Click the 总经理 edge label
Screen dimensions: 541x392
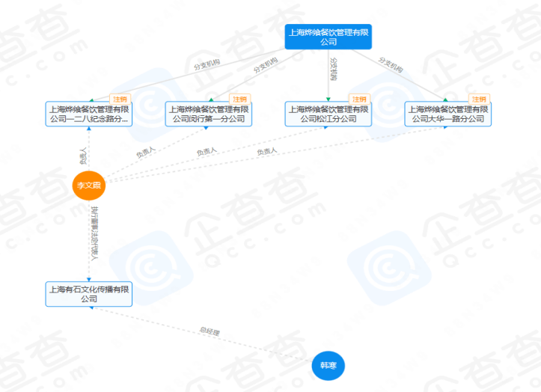point(210,331)
